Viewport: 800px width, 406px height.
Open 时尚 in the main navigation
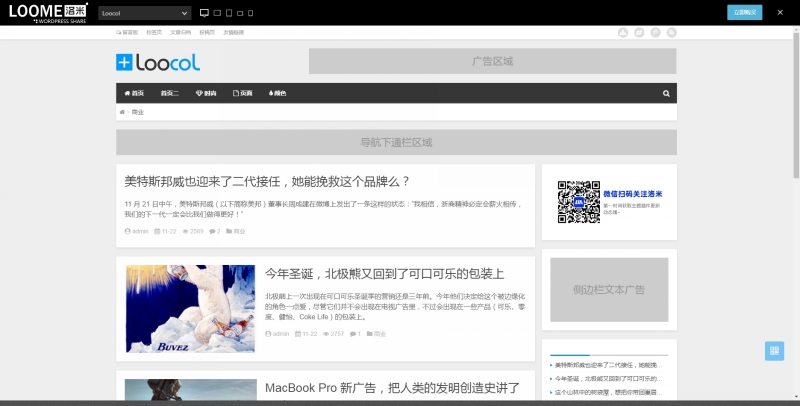[x=206, y=93]
